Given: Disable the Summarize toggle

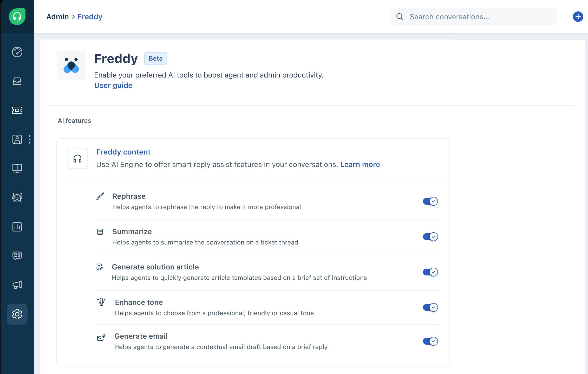Looking at the screenshot, I should [x=430, y=237].
